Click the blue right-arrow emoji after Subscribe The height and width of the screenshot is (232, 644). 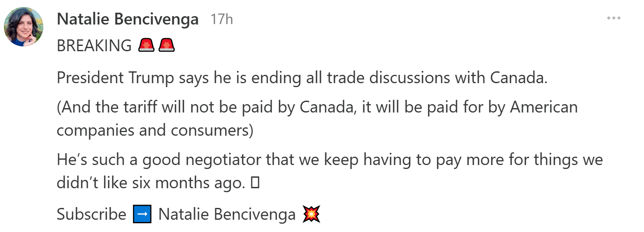tap(142, 214)
